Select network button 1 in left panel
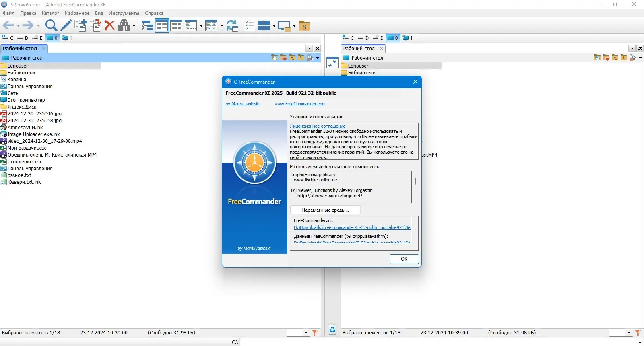The image size is (644, 346). point(67,38)
